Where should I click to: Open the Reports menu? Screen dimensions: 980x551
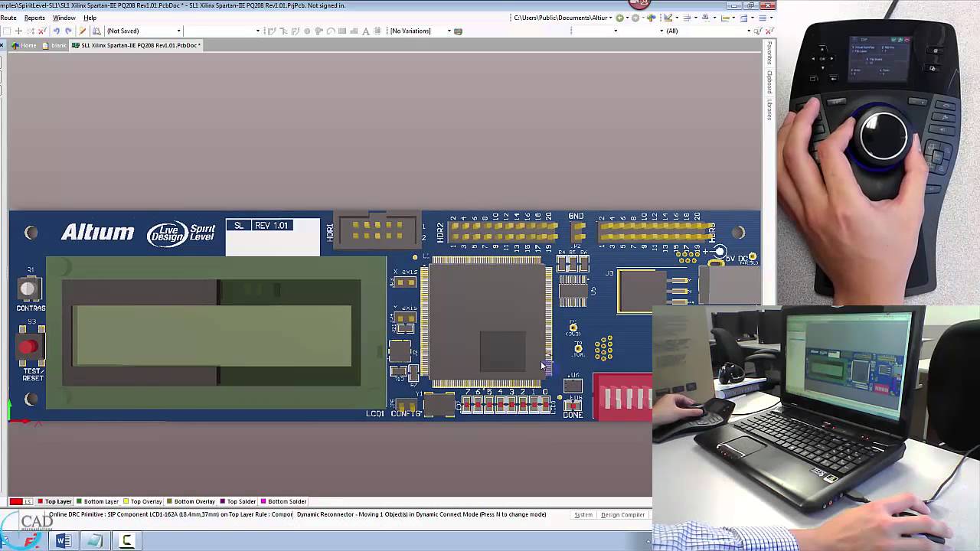click(34, 18)
